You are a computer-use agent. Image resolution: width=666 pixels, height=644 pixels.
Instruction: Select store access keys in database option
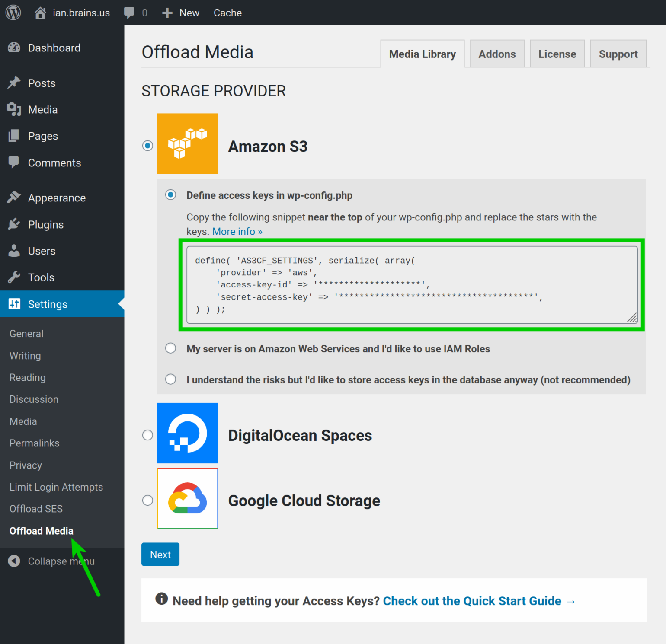click(171, 379)
